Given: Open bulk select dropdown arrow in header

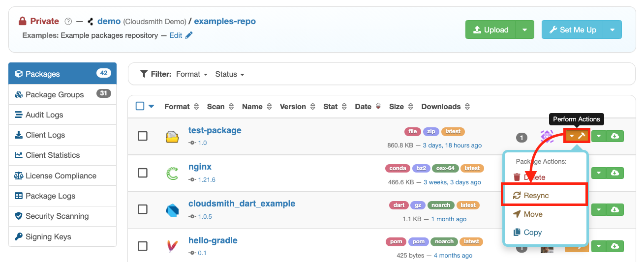Looking at the screenshot, I should 151,106.
